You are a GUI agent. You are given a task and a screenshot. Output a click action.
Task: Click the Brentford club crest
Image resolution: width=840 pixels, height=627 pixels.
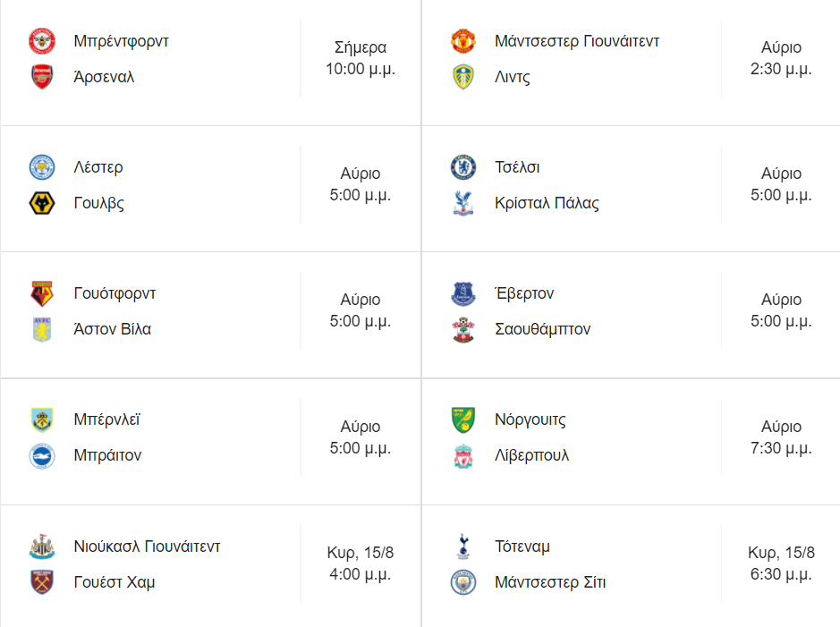42,41
